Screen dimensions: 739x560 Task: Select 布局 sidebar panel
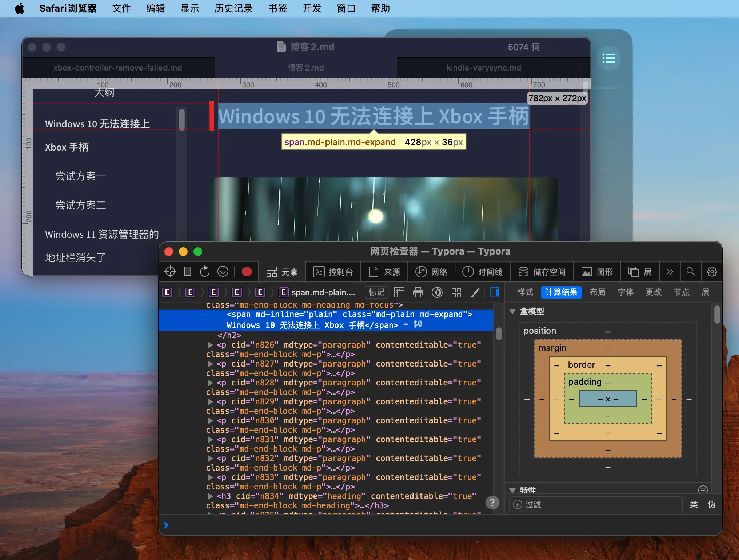(x=597, y=292)
